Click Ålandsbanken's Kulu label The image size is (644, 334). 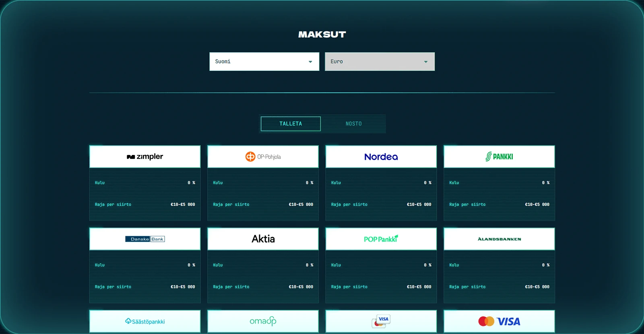454,265
